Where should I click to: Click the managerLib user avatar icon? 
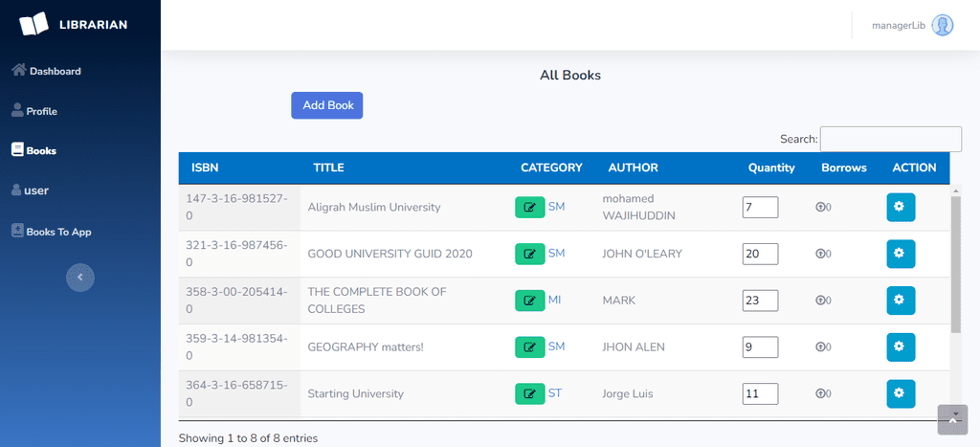tap(943, 26)
